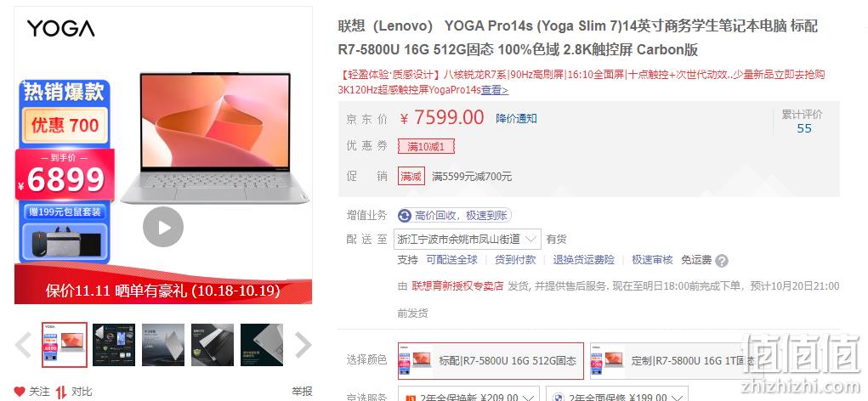Expand the 2年全面保修 service dropdown
Image resolution: width=868 pixels, height=401 pixels.
click(x=617, y=395)
